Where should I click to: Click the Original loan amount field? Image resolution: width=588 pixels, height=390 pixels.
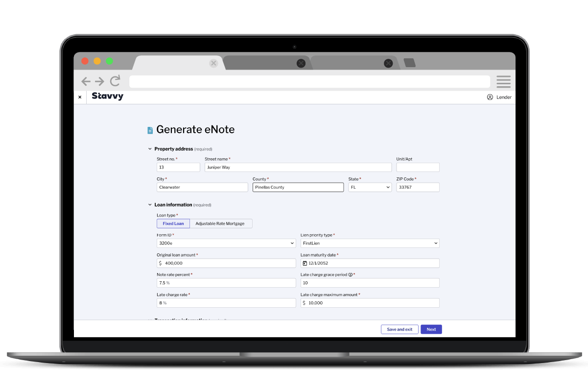point(226,263)
